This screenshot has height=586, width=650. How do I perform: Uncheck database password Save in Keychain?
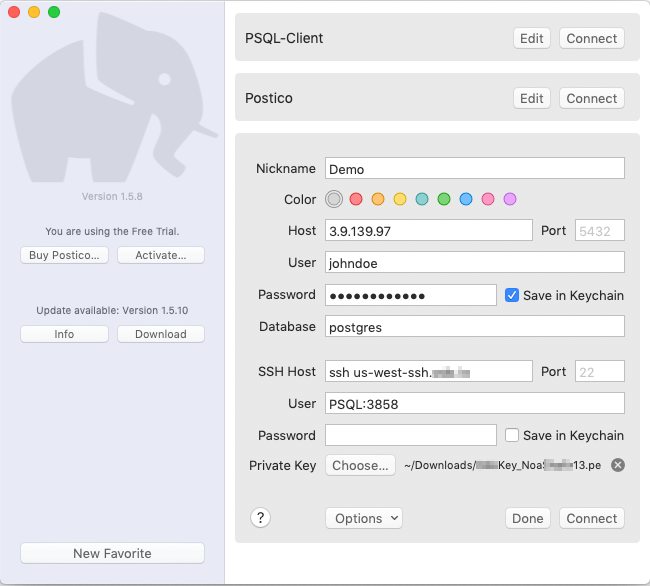pos(512,295)
